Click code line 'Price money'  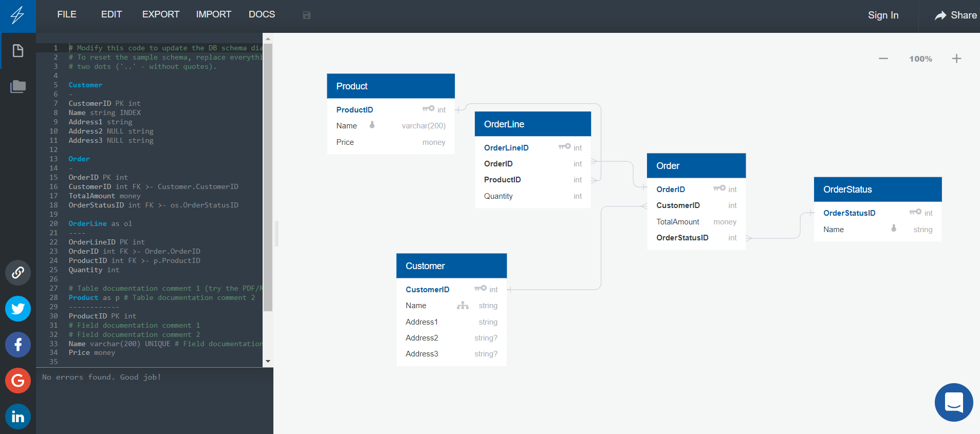[92, 352]
